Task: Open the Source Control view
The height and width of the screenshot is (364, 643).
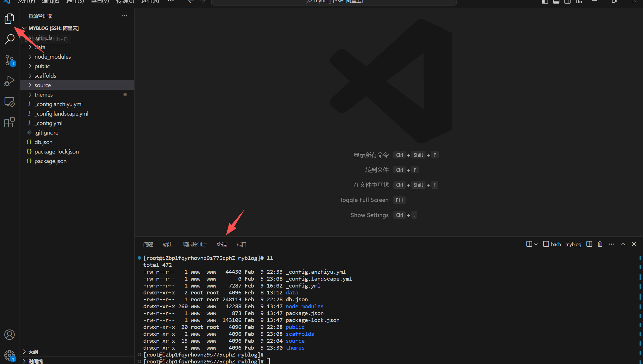Action: click(9, 60)
